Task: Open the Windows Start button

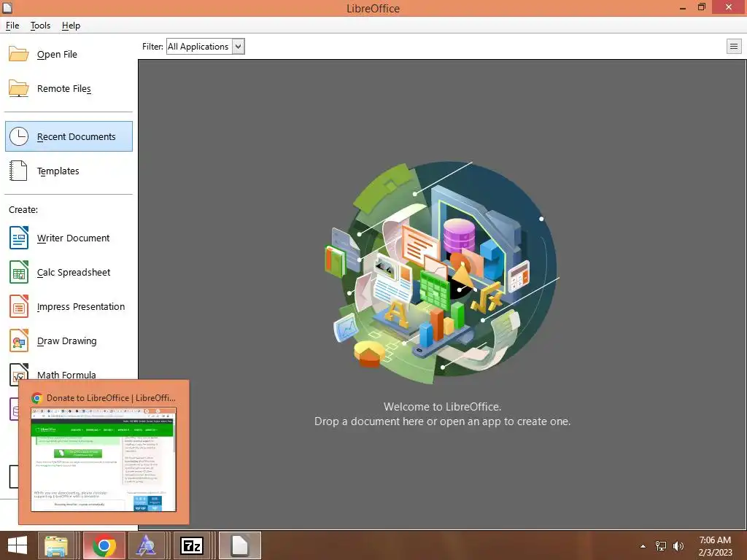Action: [x=18, y=545]
